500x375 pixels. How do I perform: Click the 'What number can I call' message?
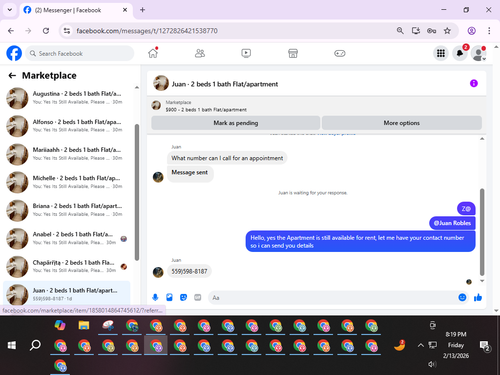click(227, 158)
